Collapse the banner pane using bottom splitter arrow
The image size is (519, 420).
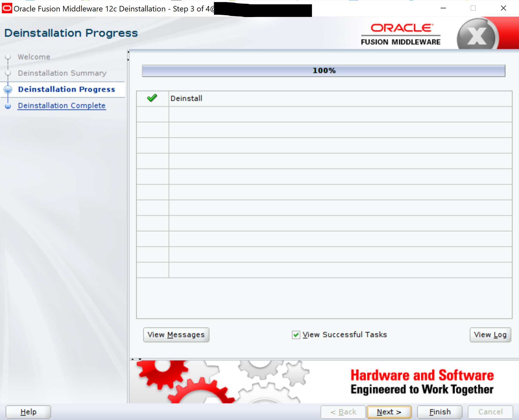140,359
